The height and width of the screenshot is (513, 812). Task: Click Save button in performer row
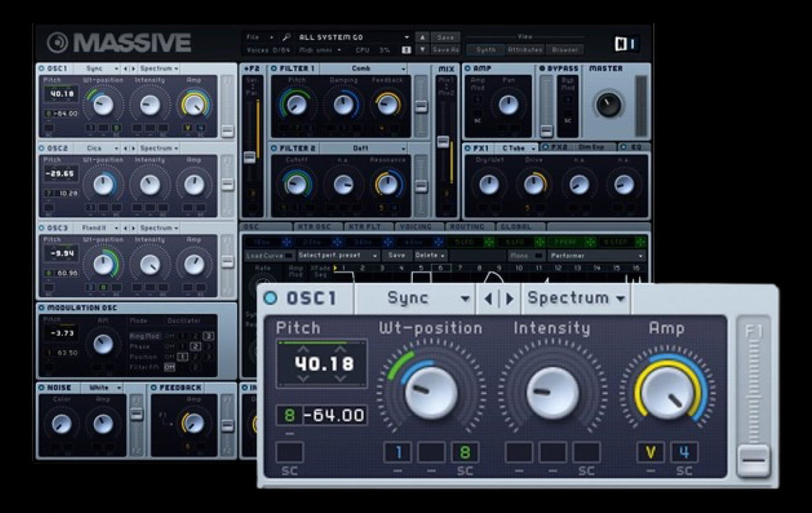(397, 255)
